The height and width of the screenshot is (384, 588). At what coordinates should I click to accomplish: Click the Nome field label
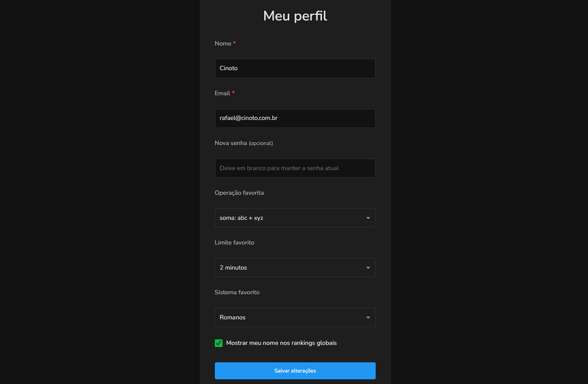tap(222, 43)
